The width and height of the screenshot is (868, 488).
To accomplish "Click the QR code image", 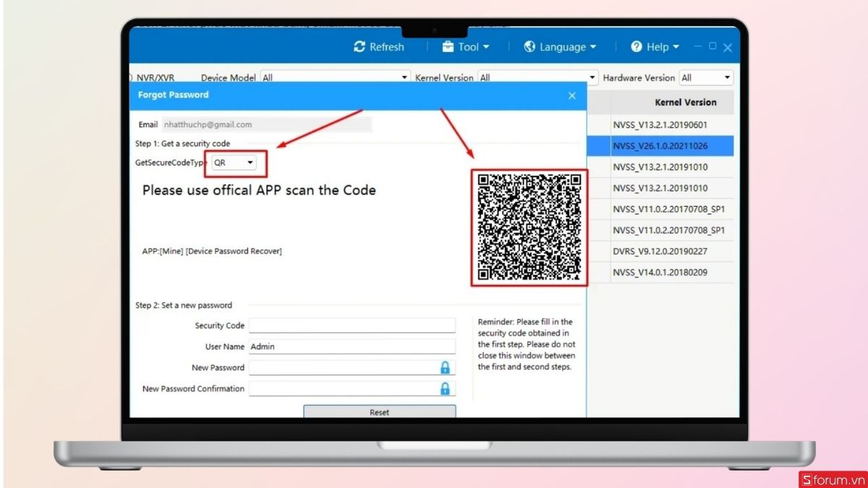I will tap(529, 228).
